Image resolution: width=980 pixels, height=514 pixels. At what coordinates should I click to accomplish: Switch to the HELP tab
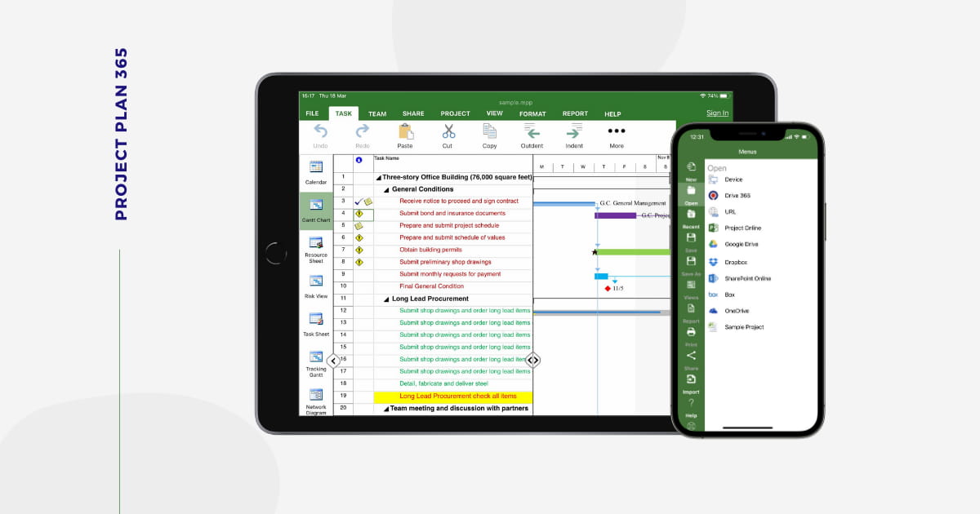612,113
